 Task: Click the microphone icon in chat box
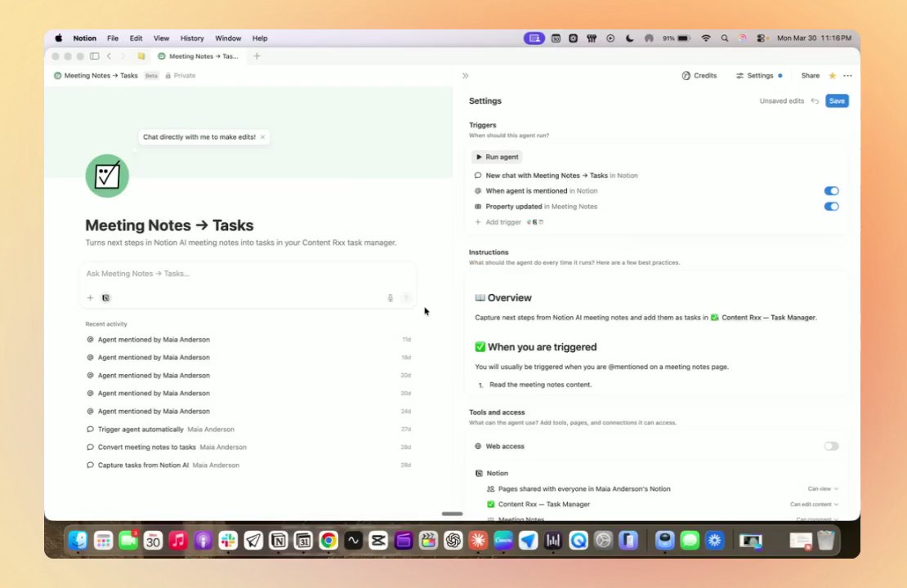[x=391, y=298]
